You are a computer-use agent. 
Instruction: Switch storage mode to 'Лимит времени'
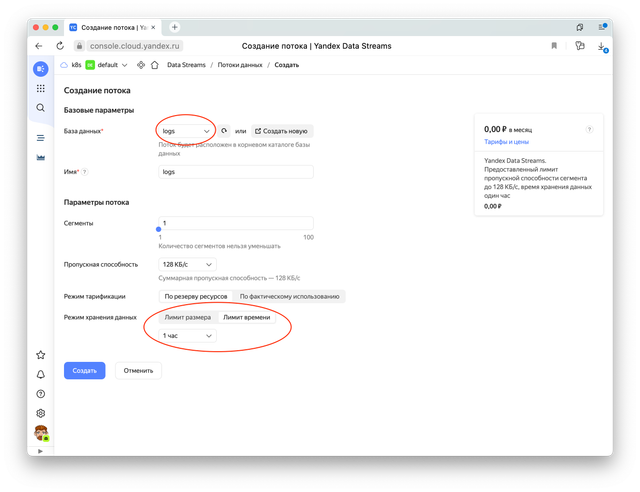pyautogui.click(x=246, y=317)
